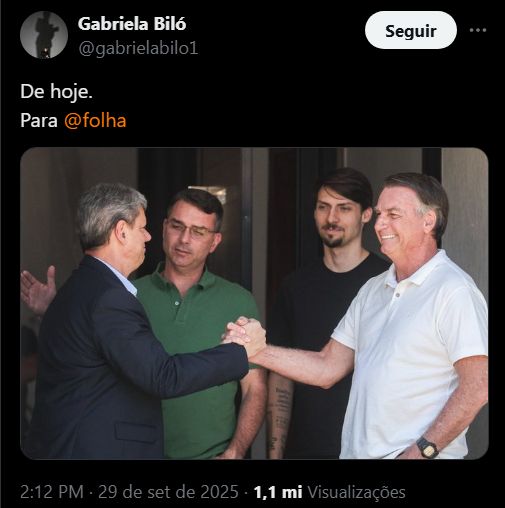View the 1,1 mi Visualizações count
505x508 pixels.
(329, 492)
